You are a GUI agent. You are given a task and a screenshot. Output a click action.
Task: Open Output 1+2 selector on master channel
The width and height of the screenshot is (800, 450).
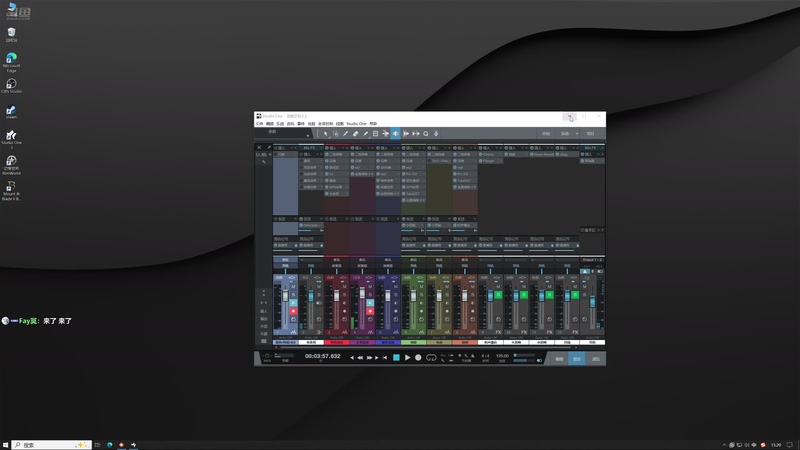[592, 260]
